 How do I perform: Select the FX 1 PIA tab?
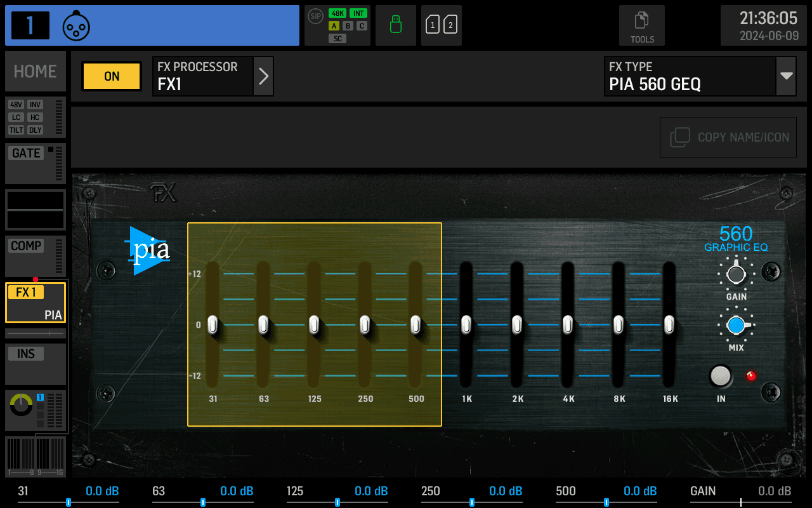(36, 303)
